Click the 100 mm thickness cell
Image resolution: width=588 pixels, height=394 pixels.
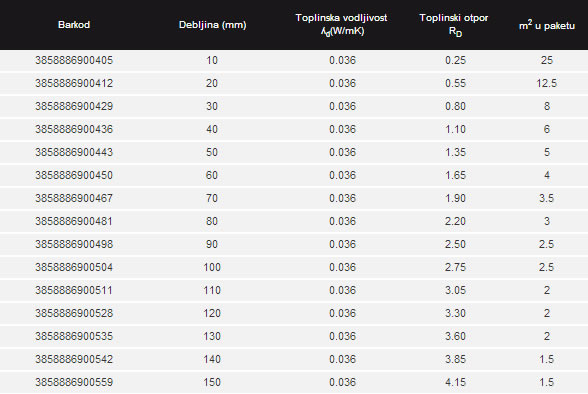tap(212, 267)
